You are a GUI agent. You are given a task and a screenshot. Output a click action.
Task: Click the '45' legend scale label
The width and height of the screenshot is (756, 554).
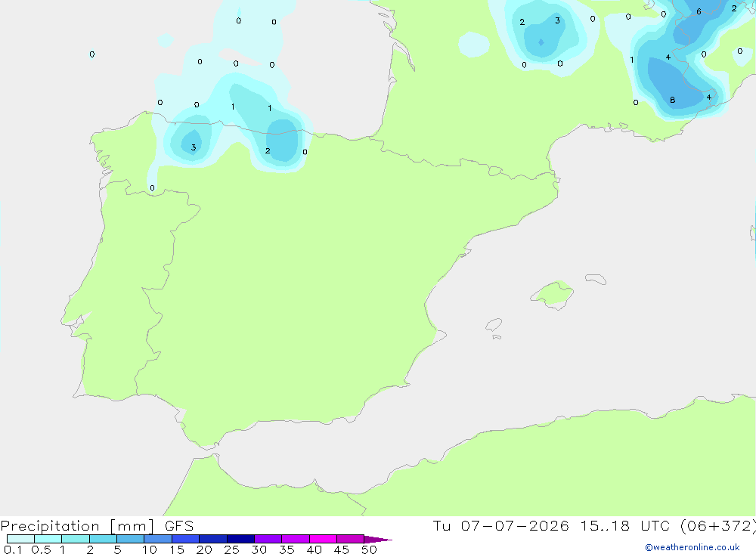[342, 549]
